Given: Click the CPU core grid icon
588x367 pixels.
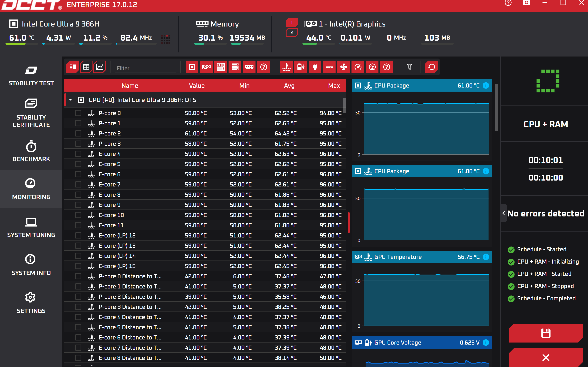Looking at the screenshot, I should [x=165, y=39].
